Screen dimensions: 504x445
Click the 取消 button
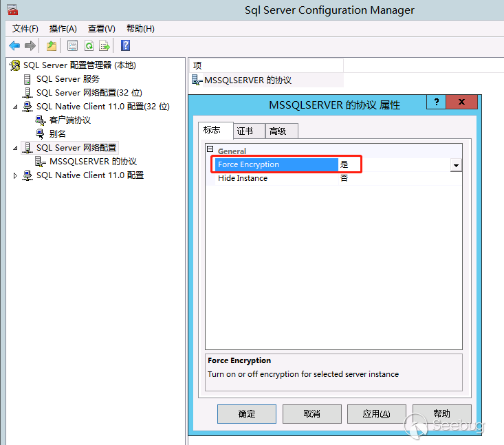click(x=311, y=414)
